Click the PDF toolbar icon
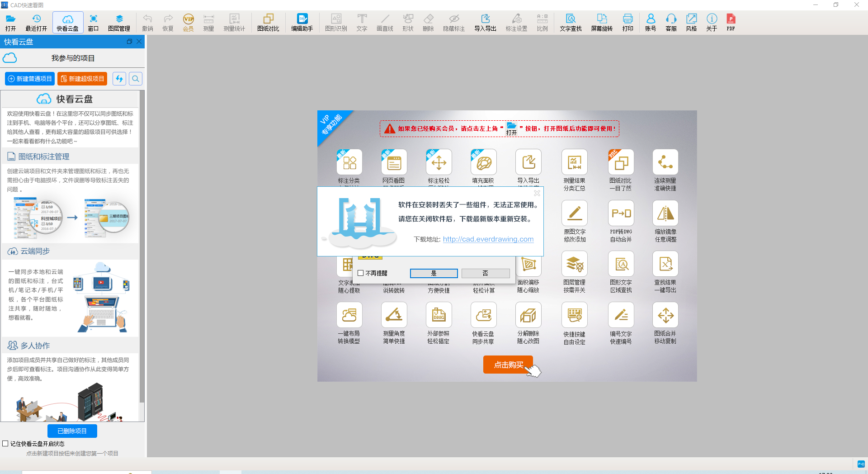This screenshot has height=474, width=868. (x=731, y=23)
